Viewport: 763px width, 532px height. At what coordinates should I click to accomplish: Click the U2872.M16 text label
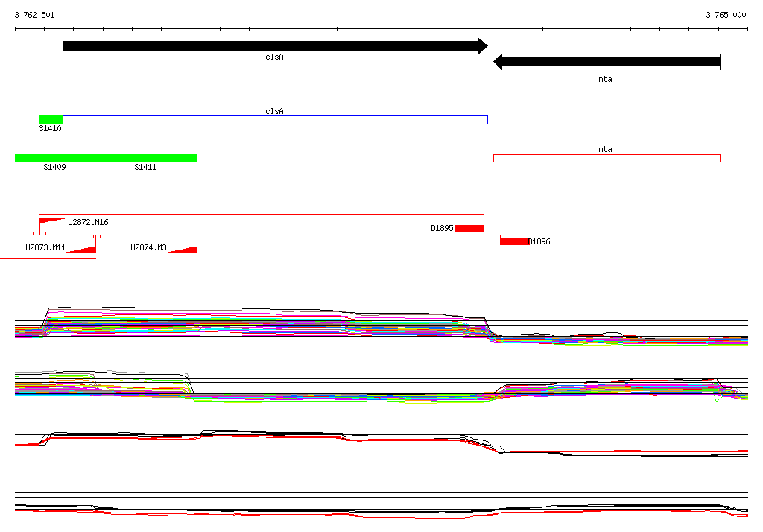point(88,223)
